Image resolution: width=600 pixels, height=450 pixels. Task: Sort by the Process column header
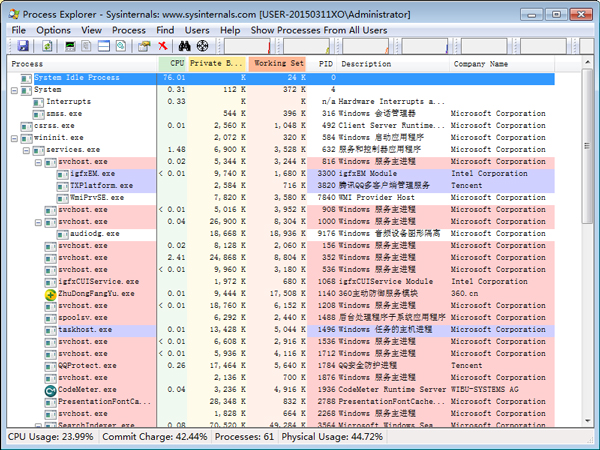coord(82,64)
